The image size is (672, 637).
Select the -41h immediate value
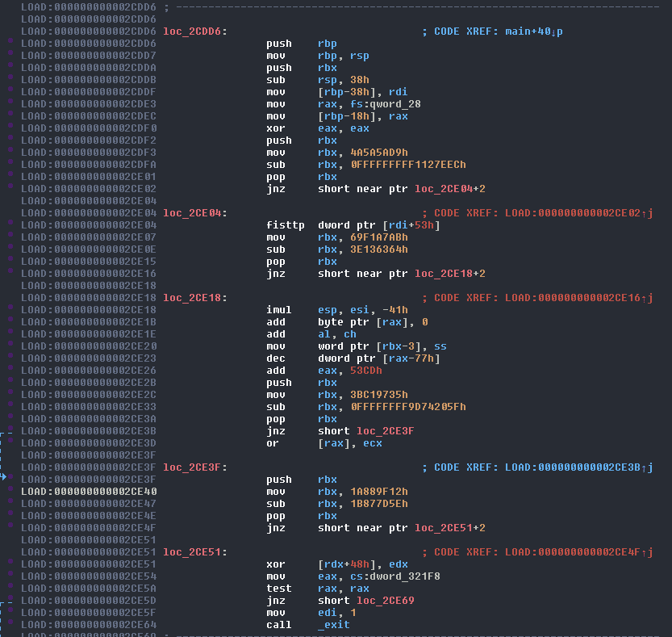[x=395, y=310]
